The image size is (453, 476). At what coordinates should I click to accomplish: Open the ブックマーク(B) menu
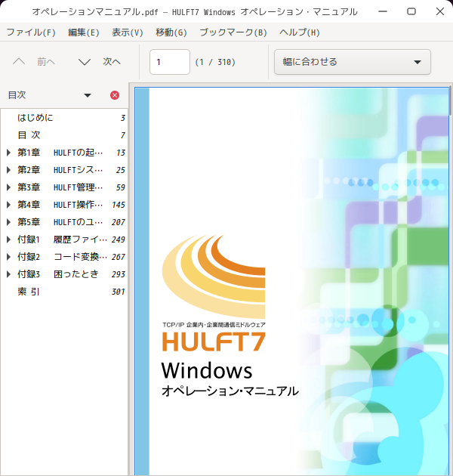233,32
